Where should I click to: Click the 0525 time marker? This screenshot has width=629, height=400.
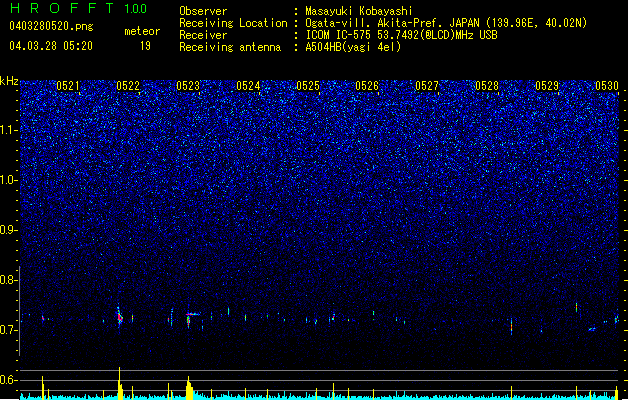click(308, 85)
